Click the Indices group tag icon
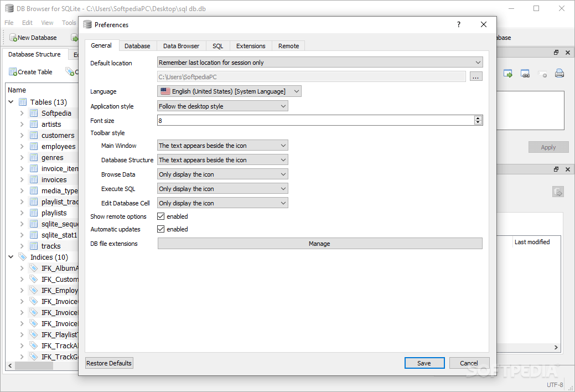Screen dimensions: 575x392 point(23,257)
